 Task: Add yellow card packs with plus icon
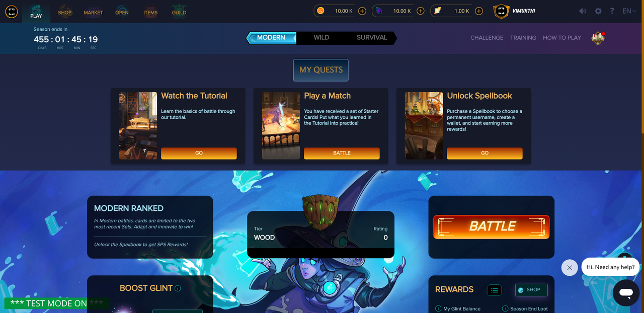point(479,11)
